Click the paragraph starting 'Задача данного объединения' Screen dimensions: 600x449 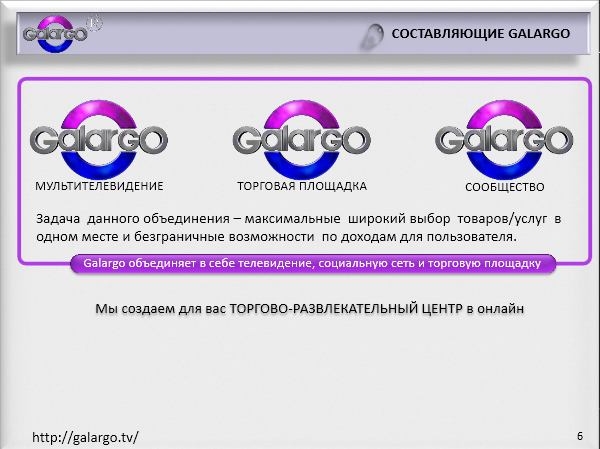coord(298,228)
